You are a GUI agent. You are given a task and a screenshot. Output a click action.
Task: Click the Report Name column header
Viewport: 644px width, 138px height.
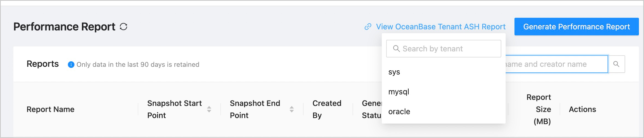click(x=51, y=109)
